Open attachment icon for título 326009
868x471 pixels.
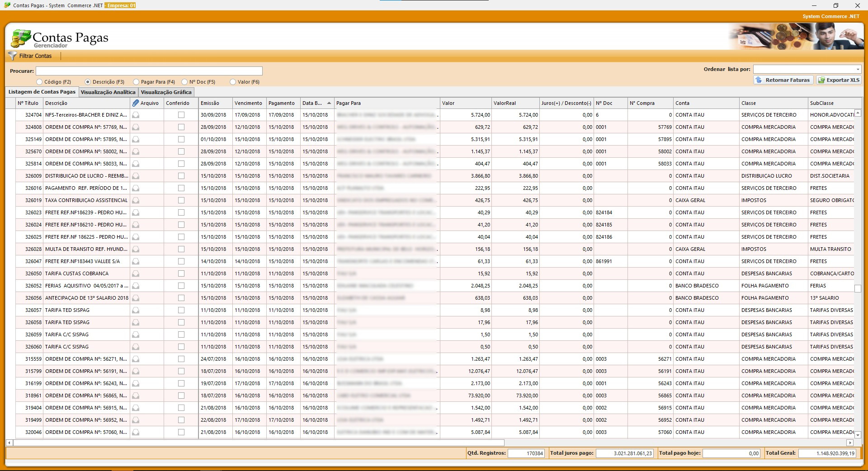[x=136, y=176]
